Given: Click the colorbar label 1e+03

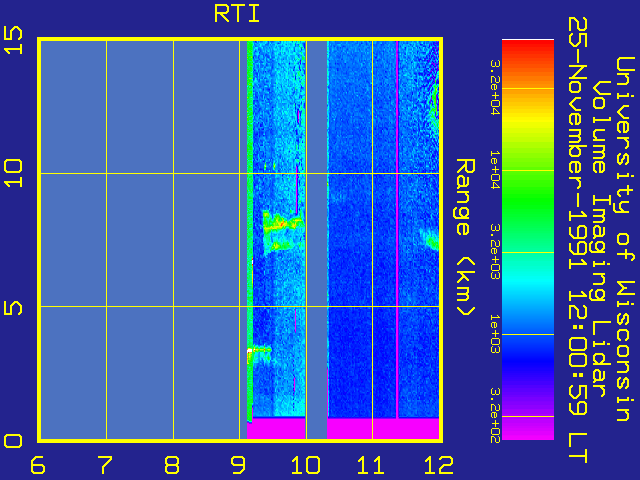Looking at the screenshot, I should (495, 334).
